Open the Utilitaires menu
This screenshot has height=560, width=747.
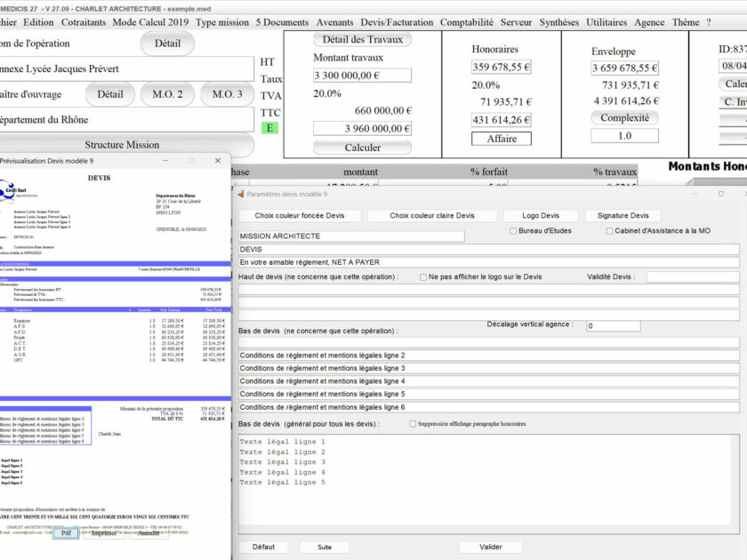pyautogui.click(x=606, y=22)
